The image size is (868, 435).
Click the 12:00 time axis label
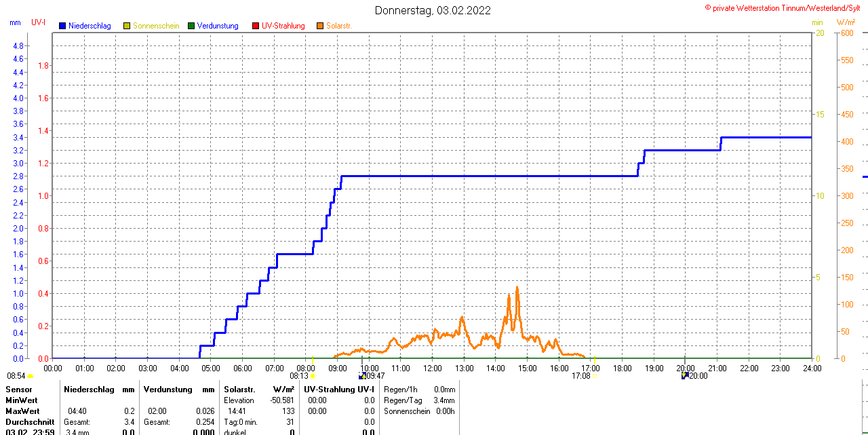pyautogui.click(x=433, y=368)
